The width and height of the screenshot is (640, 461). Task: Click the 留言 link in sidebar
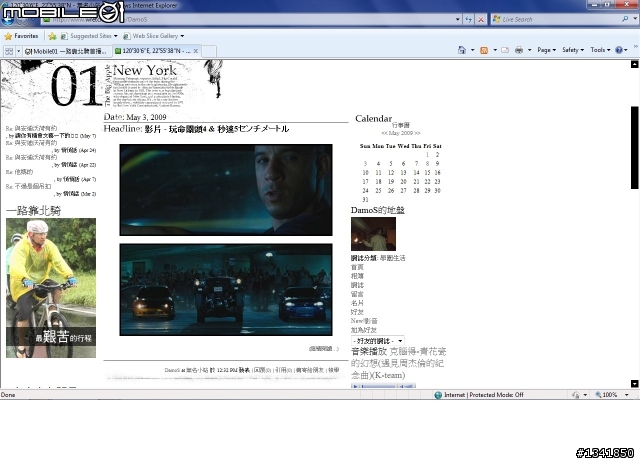pyautogui.click(x=357, y=294)
